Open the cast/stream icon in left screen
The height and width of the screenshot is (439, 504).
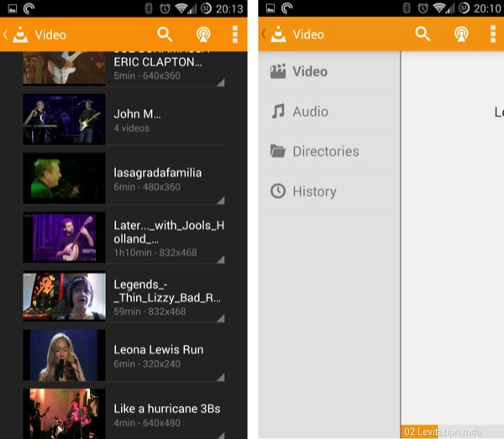point(203,34)
